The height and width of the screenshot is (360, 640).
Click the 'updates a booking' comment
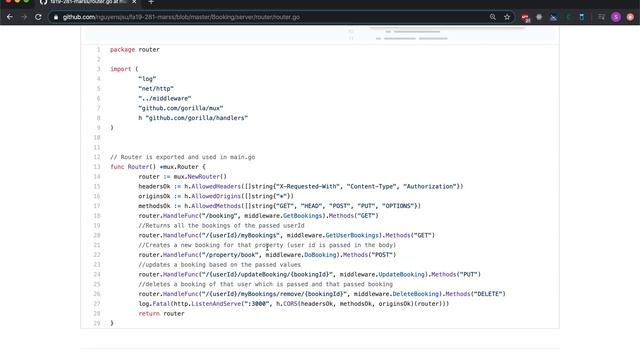tap(220, 265)
